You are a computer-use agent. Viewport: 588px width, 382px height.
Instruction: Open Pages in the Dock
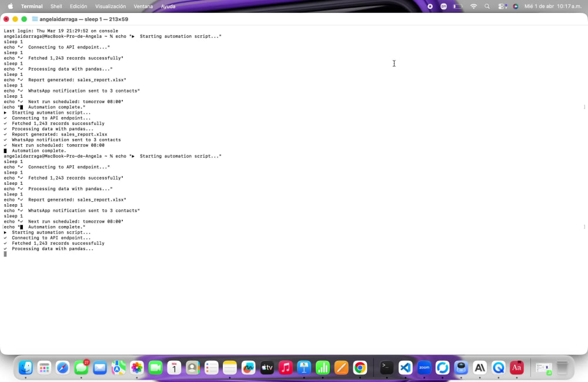341,368
